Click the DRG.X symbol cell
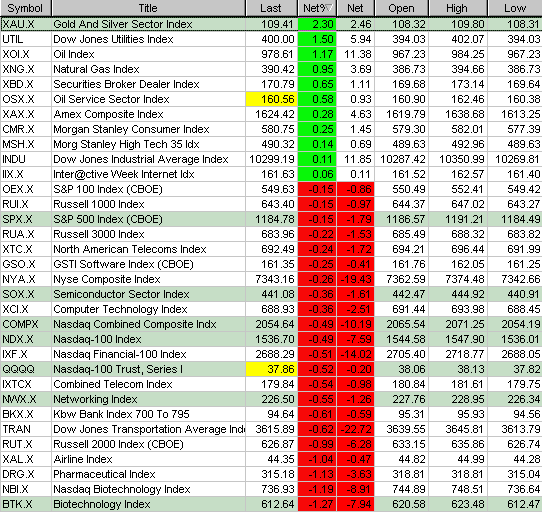Viewport: 542px width, 512px height. (x=26, y=474)
